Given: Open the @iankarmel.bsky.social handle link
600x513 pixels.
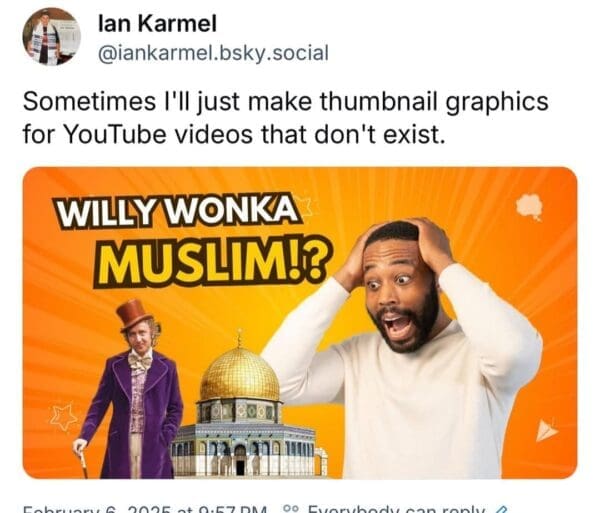Looking at the screenshot, I should pos(213,53).
